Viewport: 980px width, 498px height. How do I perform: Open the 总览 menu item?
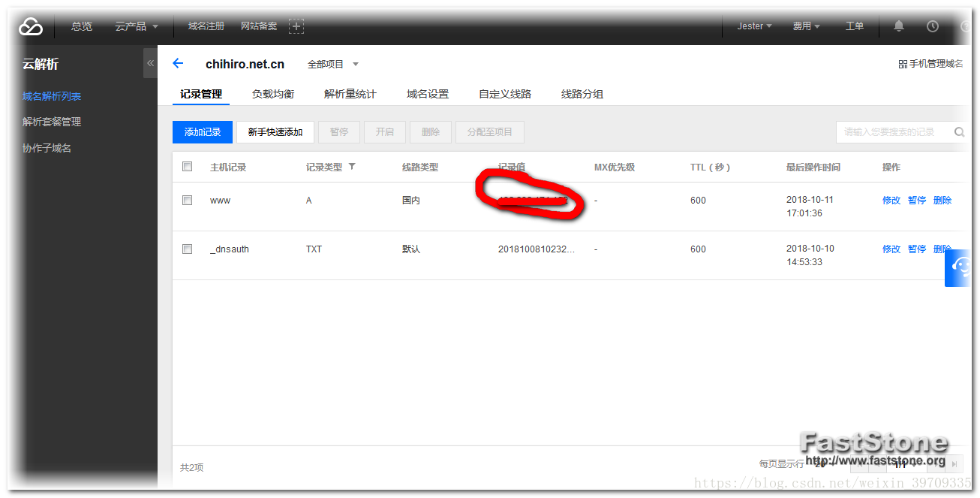click(x=82, y=26)
